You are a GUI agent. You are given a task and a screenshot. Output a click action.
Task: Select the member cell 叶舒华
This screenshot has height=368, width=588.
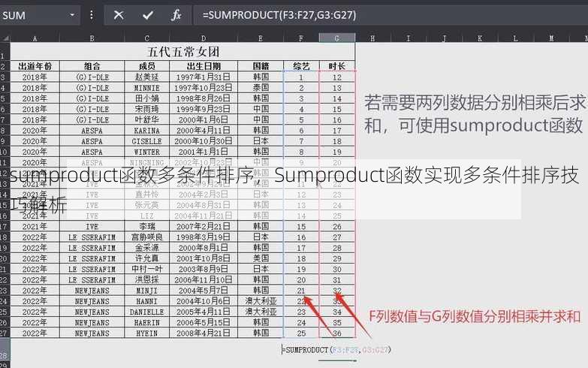(146, 119)
